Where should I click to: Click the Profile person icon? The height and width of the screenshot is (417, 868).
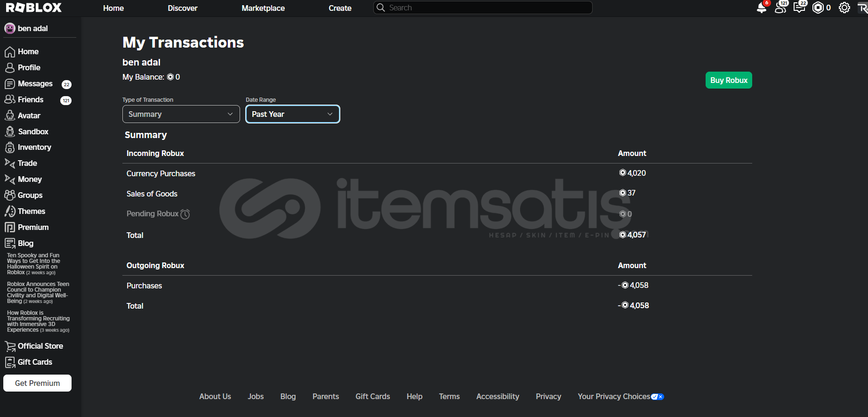tap(10, 68)
